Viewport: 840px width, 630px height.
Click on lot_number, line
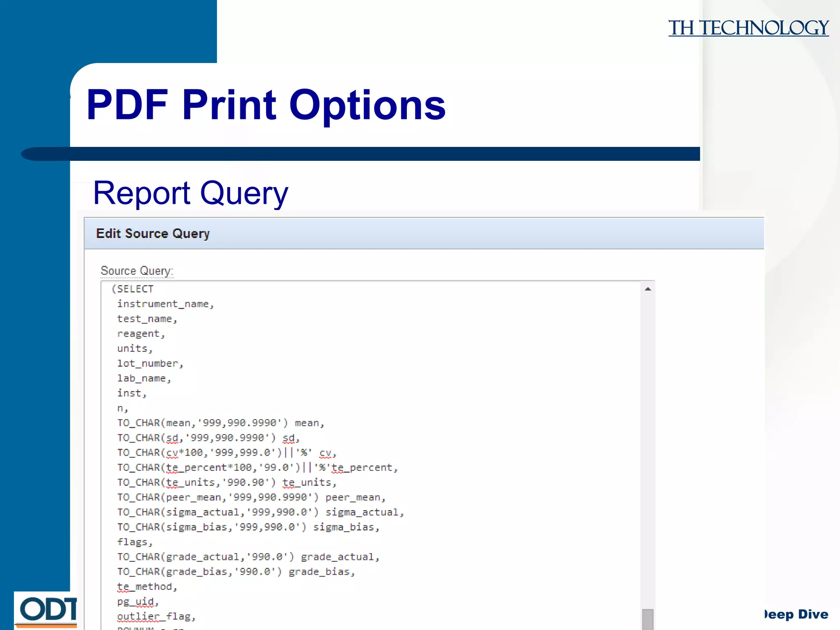pyautogui.click(x=150, y=363)
